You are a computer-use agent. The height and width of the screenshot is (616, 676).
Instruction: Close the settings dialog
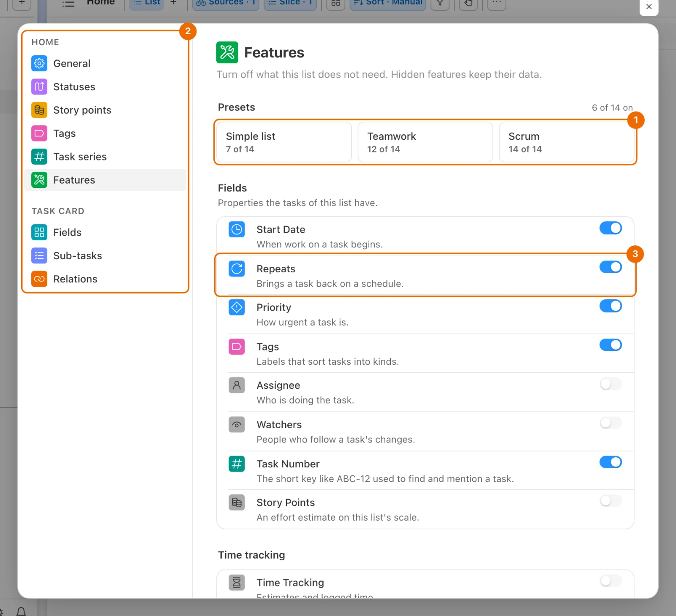(x=649, y=7)
